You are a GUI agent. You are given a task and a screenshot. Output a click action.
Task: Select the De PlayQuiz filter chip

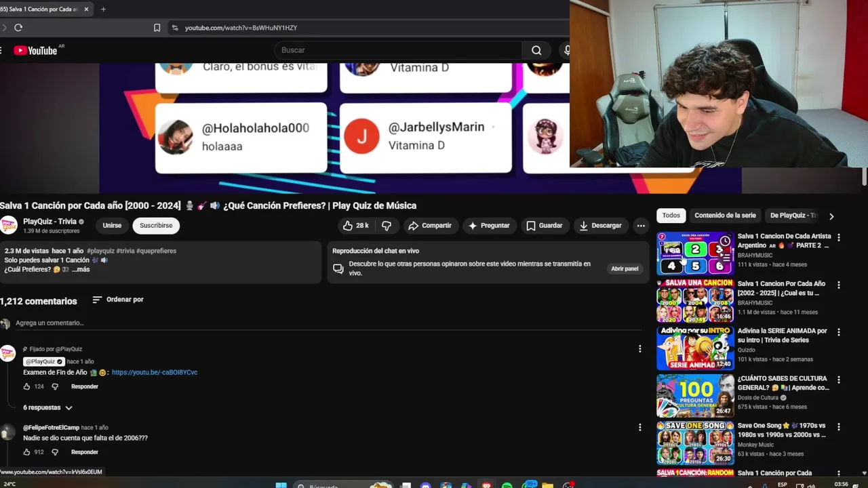(791, 216)
